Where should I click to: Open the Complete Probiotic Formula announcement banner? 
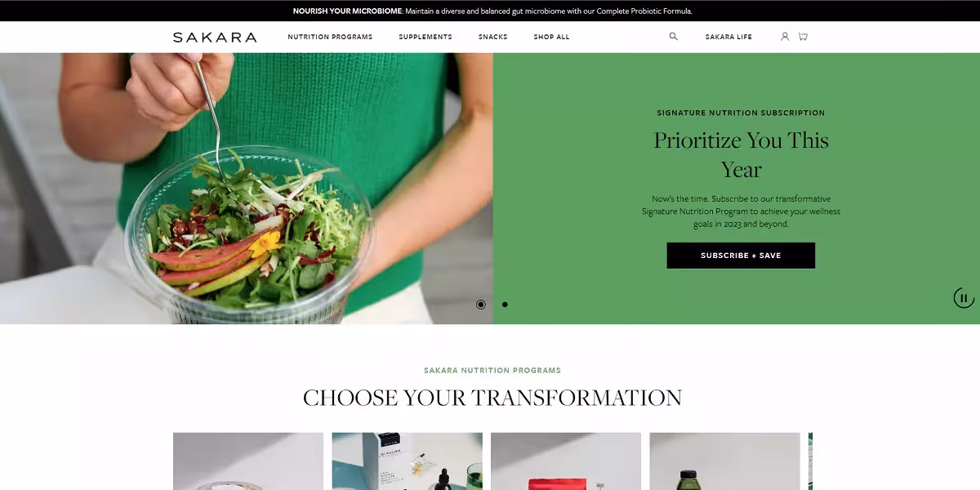[492, 11]
